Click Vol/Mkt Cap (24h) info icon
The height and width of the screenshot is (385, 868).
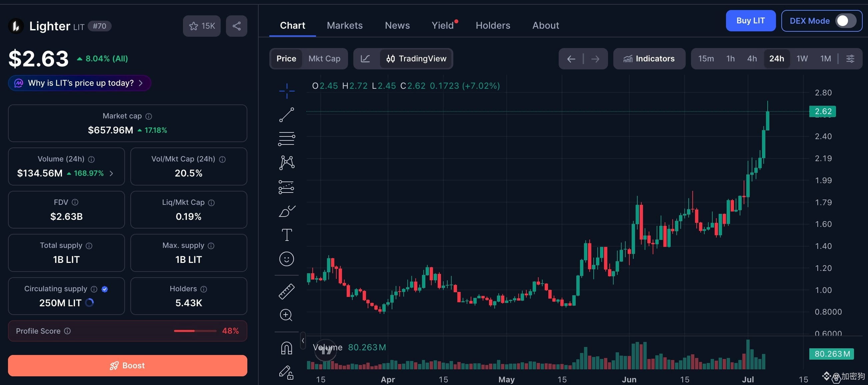coord(222,159)
